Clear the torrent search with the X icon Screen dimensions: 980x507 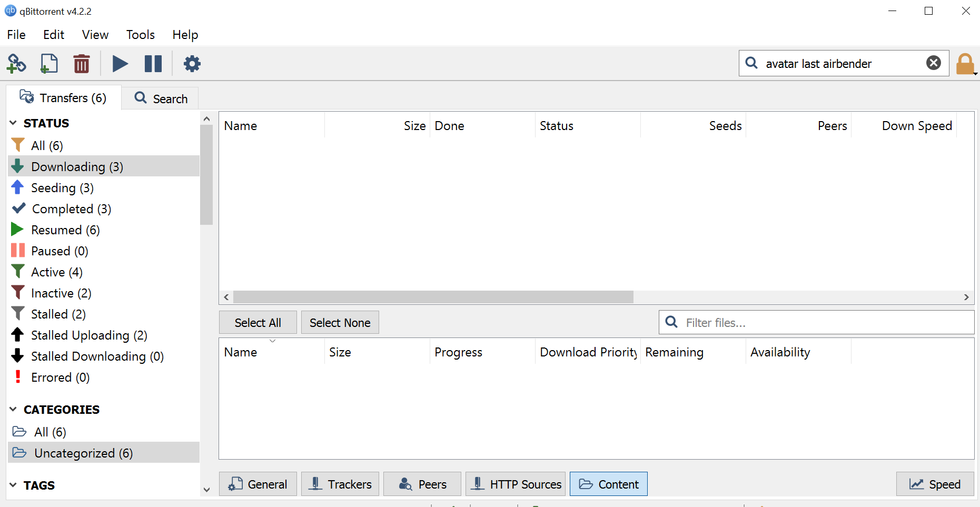point(934,63)
